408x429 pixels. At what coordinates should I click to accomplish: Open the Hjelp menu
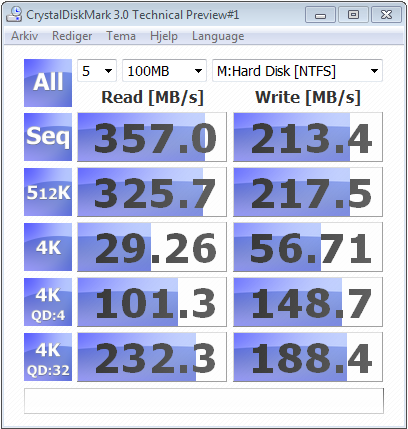pyautogui.click(x=164, y=36)
